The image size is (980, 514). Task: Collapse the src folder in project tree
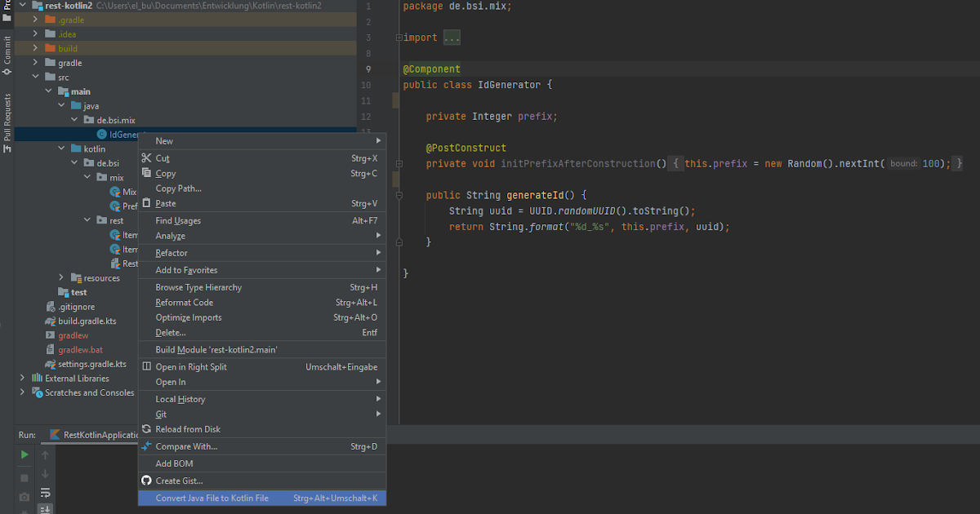35,77
